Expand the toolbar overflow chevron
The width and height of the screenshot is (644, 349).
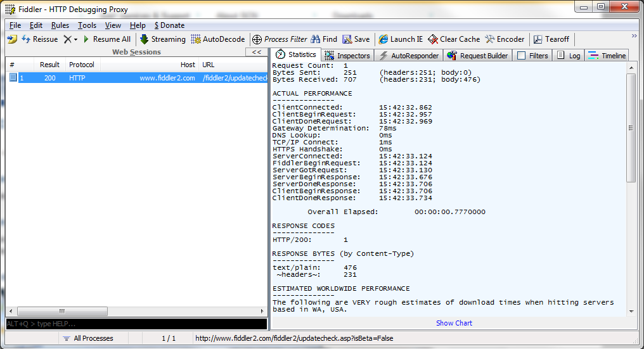point(634,36)
